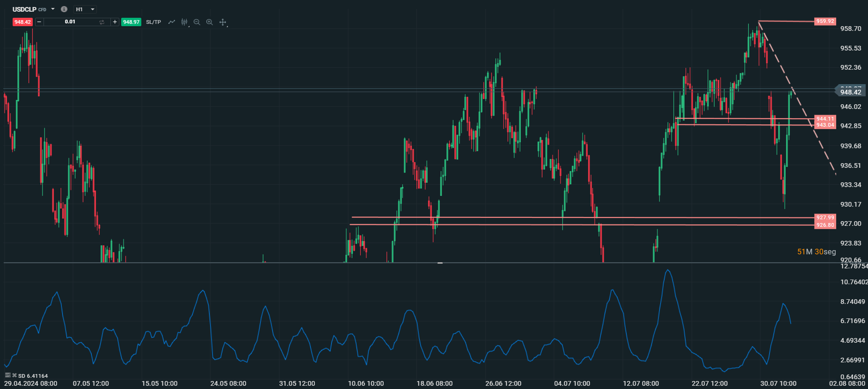Click the SD 6.41164 indicator label

click(x=33, y=376)
